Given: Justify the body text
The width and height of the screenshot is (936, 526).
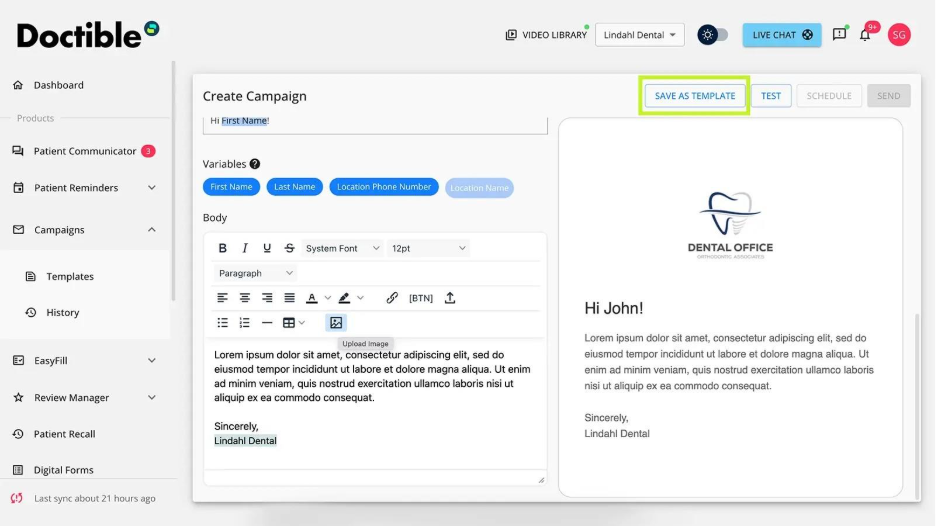Looking at the screenshot, I should (290, 298).
